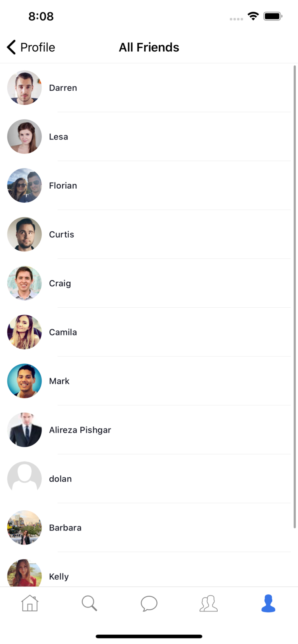Tap the battery status icon
The height and width of the screenshot is (644, 298).
tap(273, 16)
